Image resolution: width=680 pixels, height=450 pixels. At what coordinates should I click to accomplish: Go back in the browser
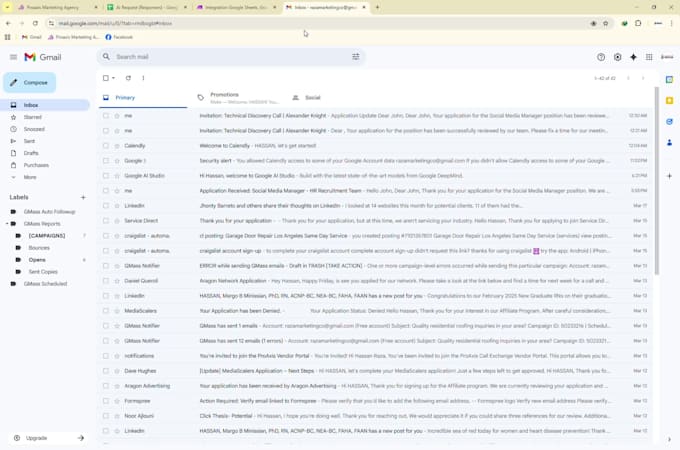coord(8,23)
